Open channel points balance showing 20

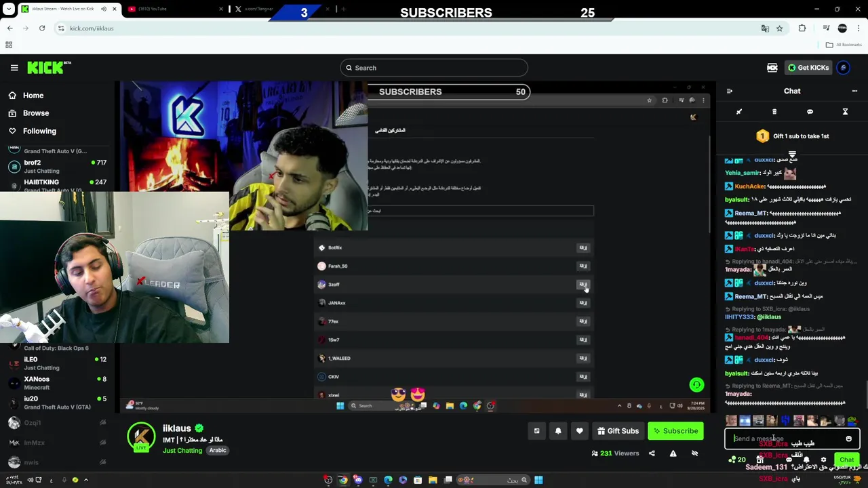click(736, 460)
